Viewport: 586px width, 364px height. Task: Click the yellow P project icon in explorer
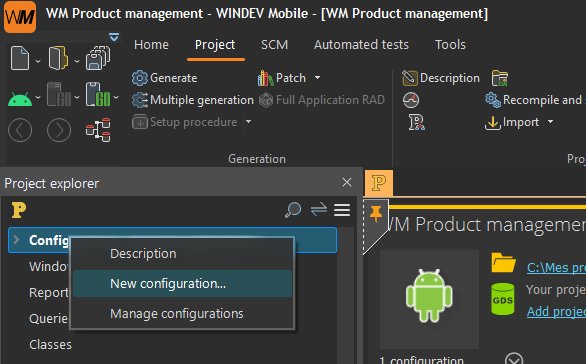19,210
